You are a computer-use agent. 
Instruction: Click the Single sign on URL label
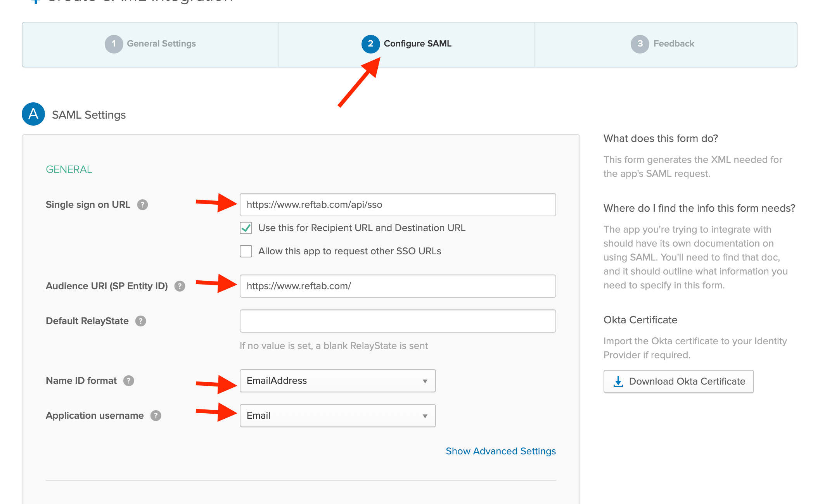[88, 205]
